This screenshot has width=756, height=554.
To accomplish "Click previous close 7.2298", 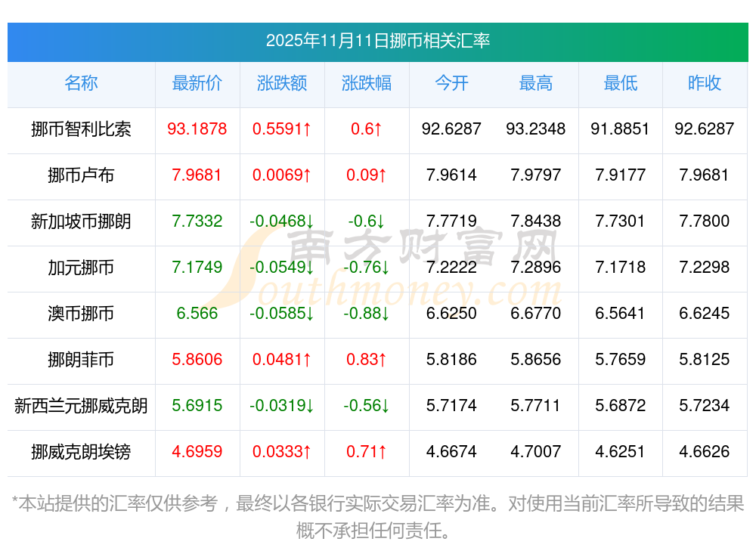I will [705, 267].
